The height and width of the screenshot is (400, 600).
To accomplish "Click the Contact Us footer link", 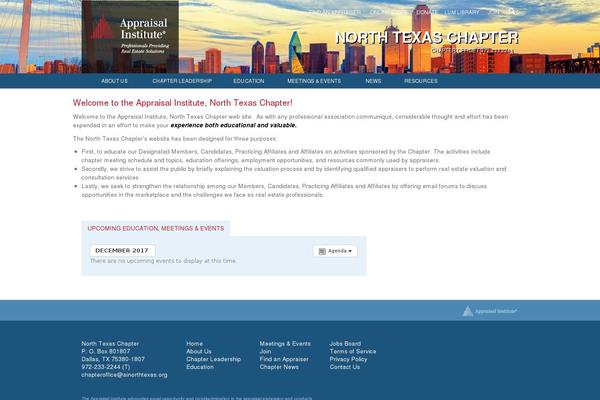I will click(x=345, y=367).
